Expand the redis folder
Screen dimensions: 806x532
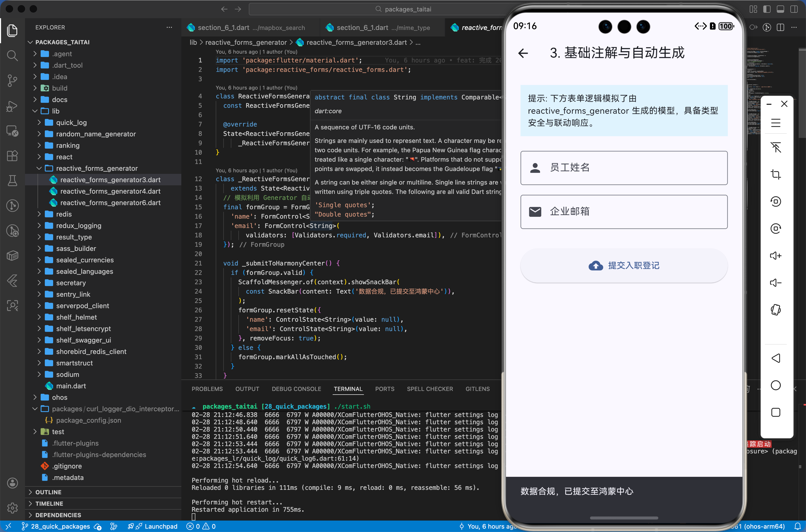[x=64, y=214]
